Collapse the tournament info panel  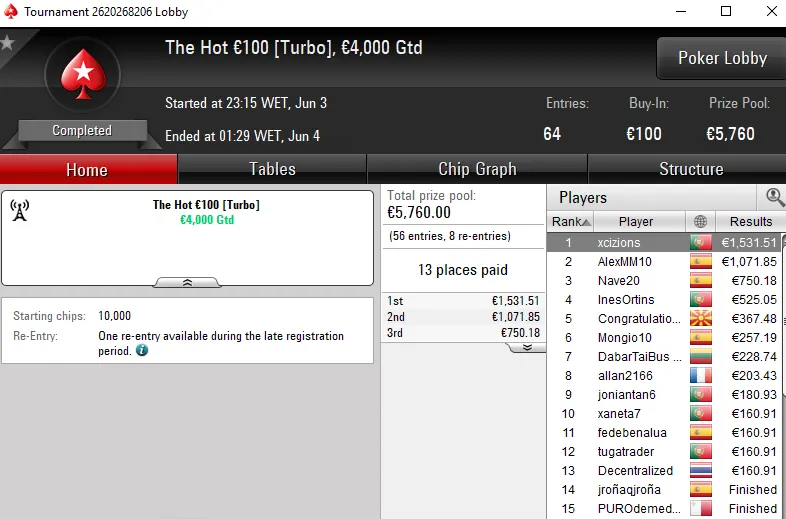[188, 283]
